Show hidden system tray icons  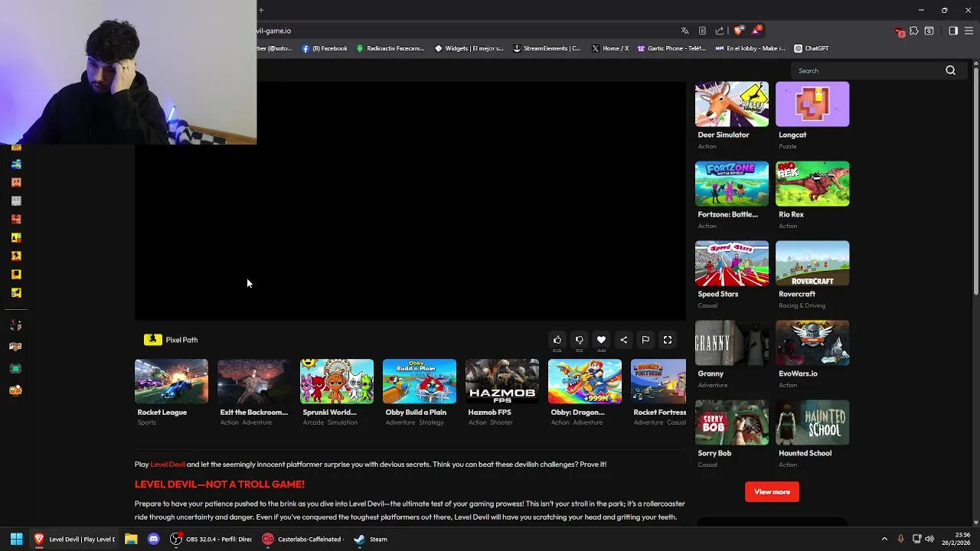[x=884, y=539]
